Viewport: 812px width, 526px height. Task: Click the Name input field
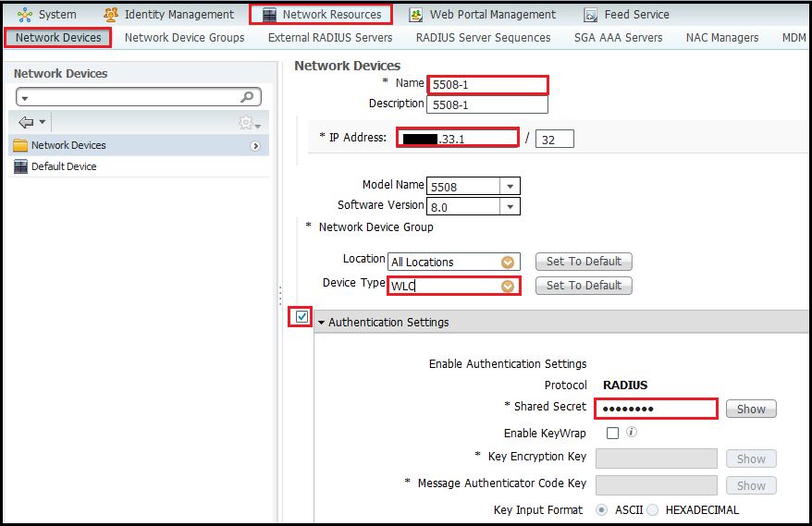pyautogui.click(x=487, y=85)
